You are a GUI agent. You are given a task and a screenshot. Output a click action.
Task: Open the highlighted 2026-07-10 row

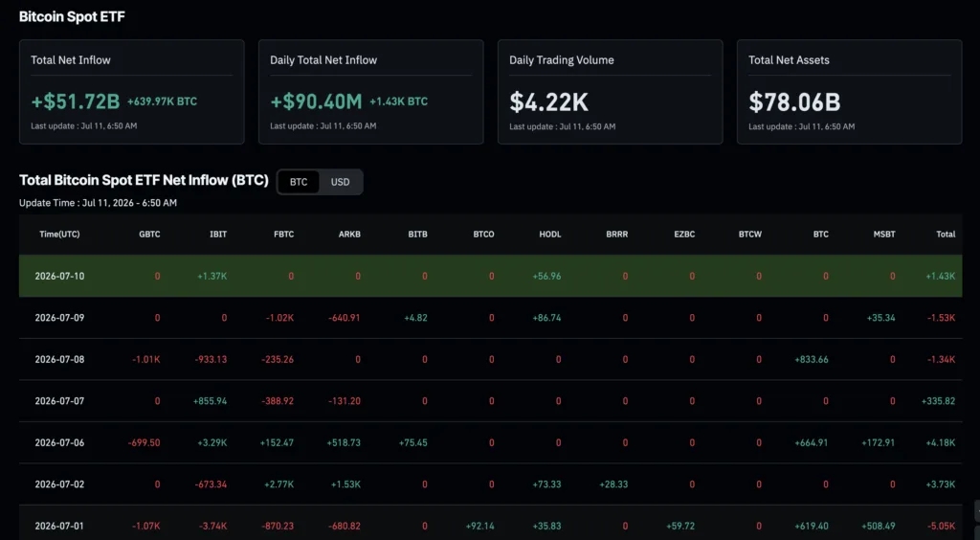pyautogui.click(x=491, y=276)
